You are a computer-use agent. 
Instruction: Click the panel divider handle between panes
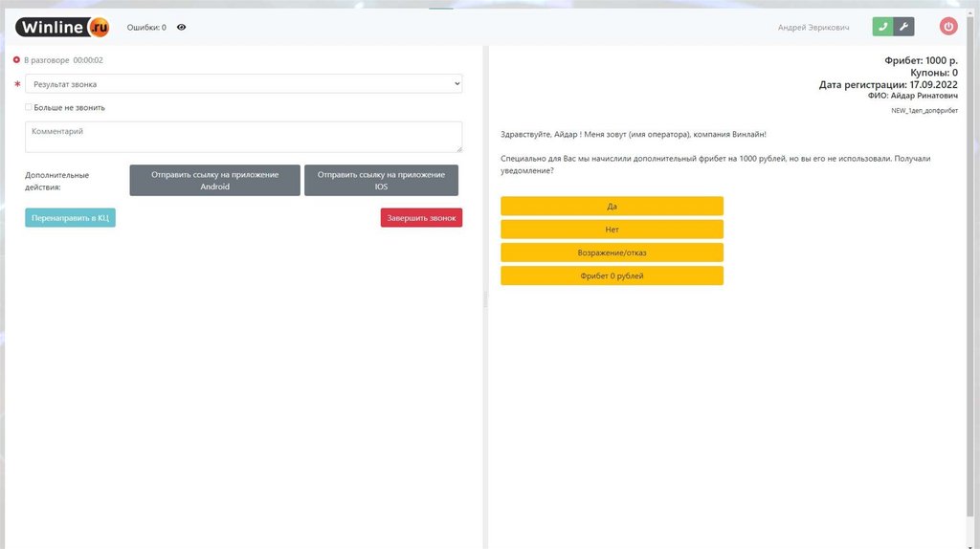tap(485, 299)
